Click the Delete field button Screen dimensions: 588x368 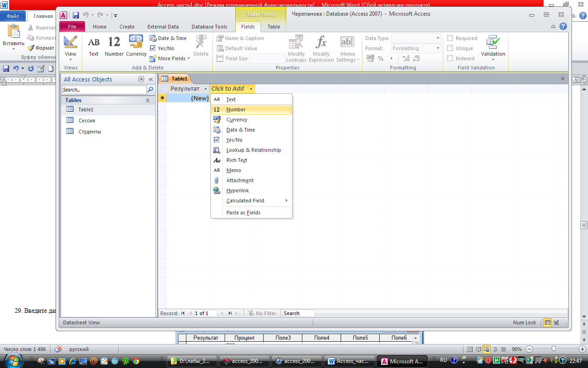pyautogui.click(x=201, y=46)
